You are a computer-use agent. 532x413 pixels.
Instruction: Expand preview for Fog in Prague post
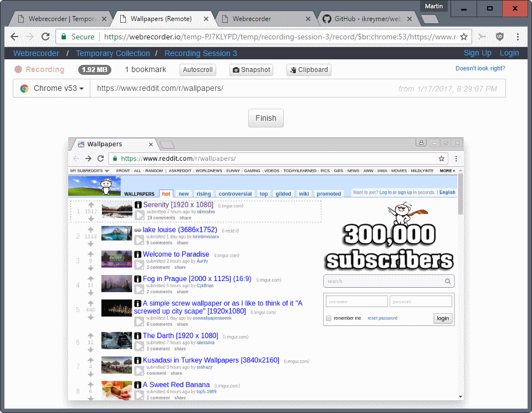(x=139, y=289)
